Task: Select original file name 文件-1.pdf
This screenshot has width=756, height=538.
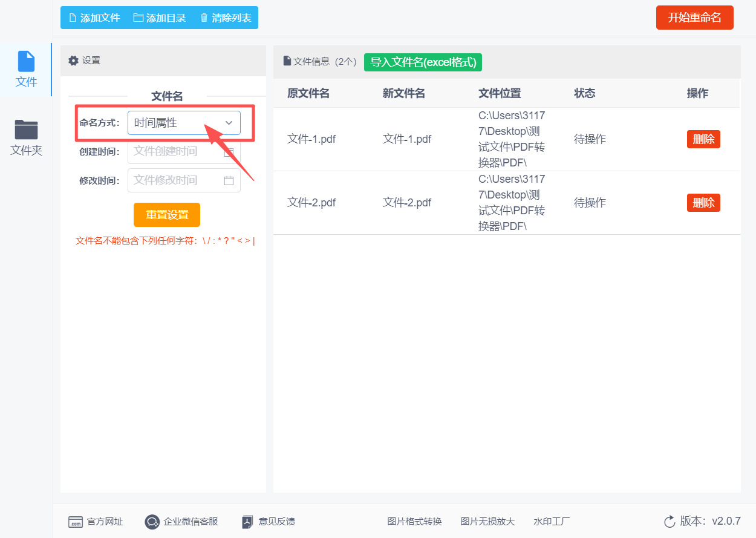Action: pyautogui.click(x=311, y=139)
